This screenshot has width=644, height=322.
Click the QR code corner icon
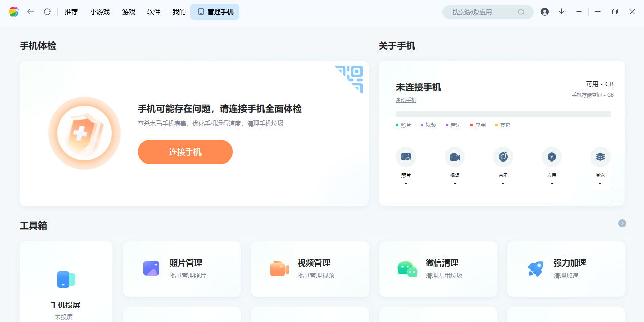pyautogui.click(x=350, y=77)
